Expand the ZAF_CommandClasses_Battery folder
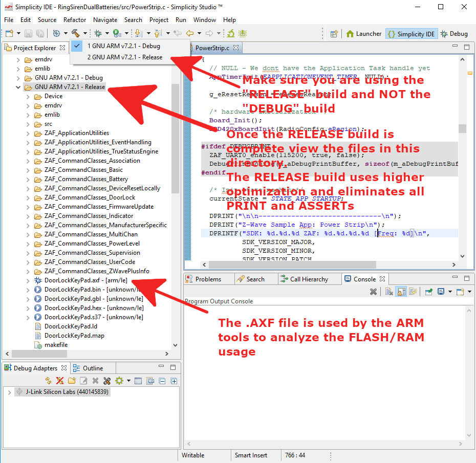Viewport: 476px width, 463px height. tap(28, 179)
